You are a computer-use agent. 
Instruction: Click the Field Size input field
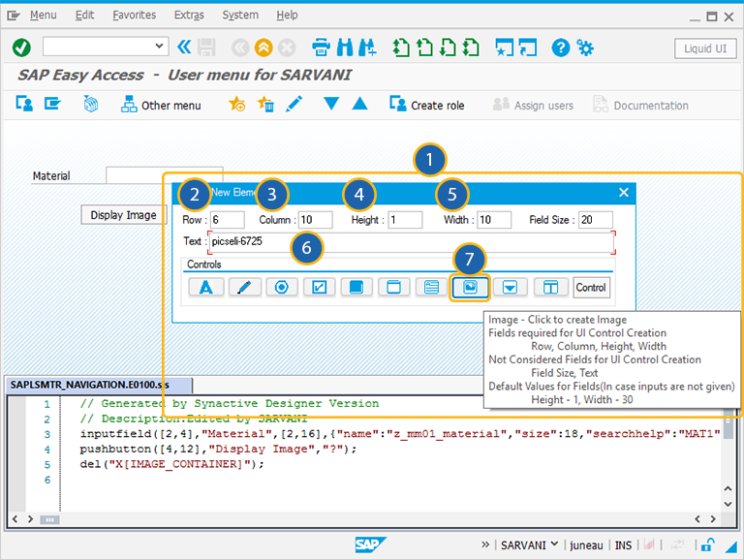(x=596, y=220)
